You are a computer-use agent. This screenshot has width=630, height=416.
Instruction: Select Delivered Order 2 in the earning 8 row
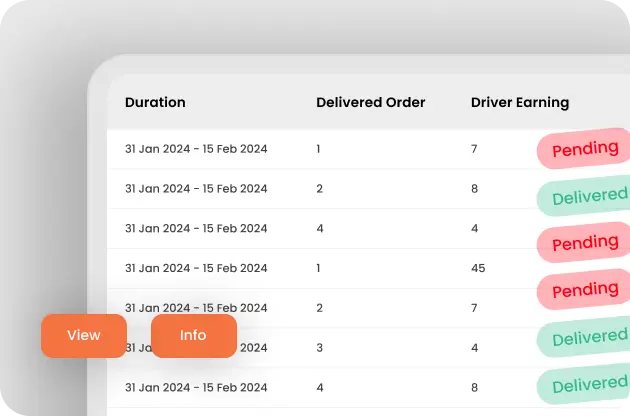tap(319, 189)
